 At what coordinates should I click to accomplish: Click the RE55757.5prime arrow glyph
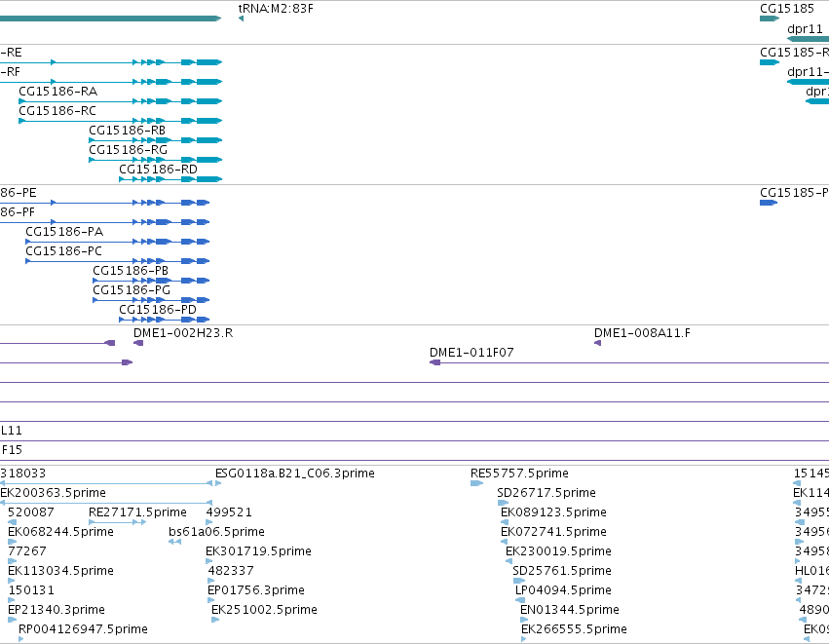[477, 483]
